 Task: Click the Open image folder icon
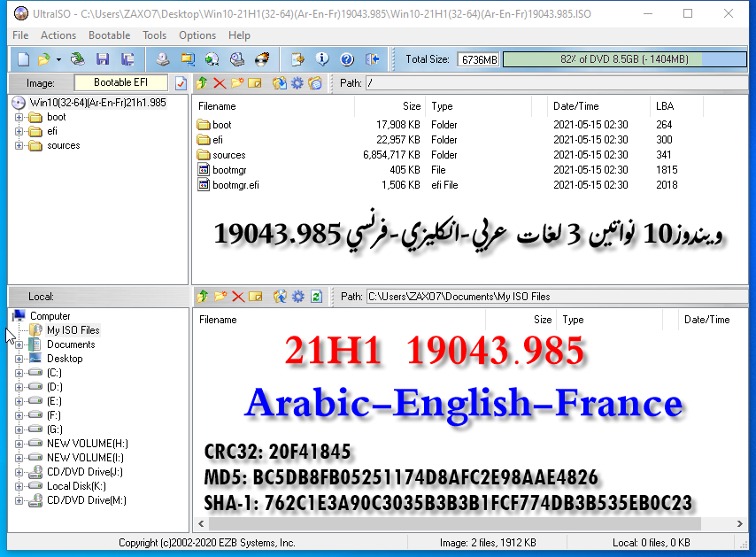44,59
